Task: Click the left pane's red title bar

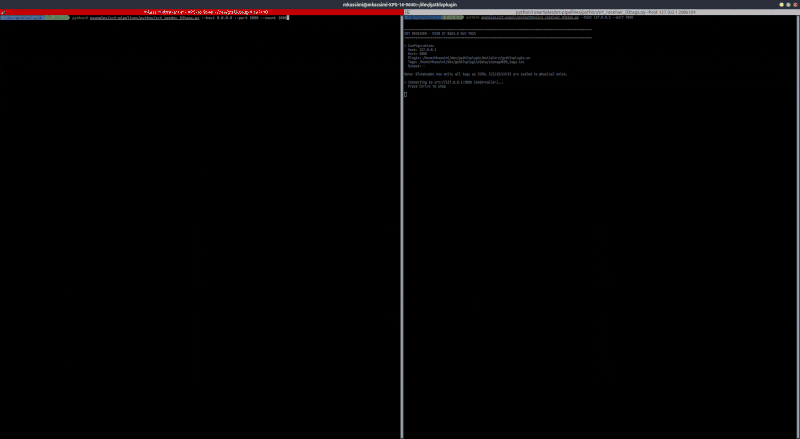Action: [x=200, y=12]
